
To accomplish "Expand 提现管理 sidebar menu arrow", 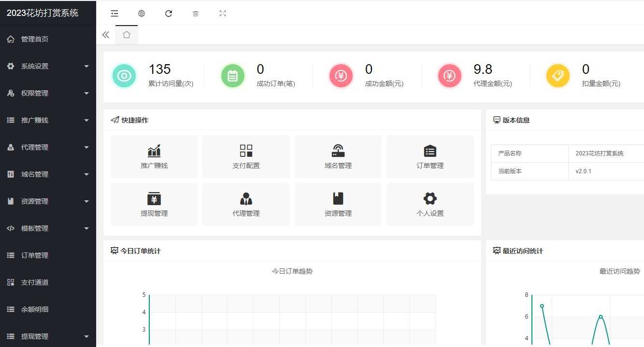I will [x=86, y=336].
